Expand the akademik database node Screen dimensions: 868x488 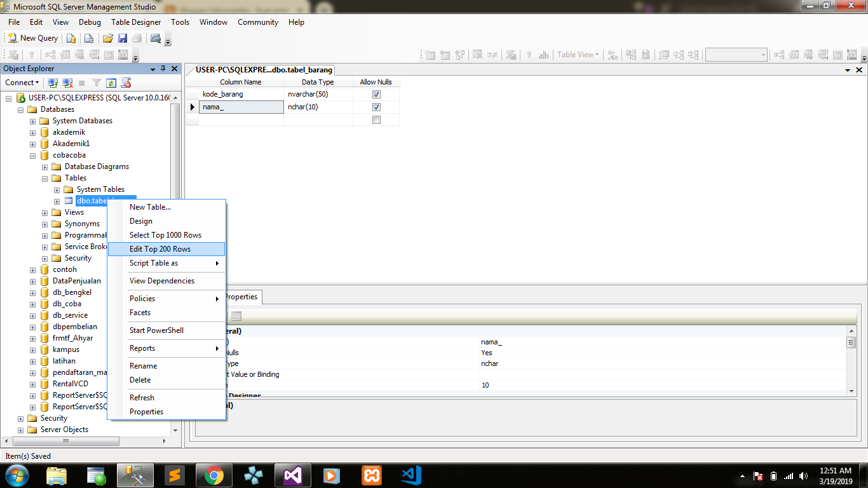tap(32, 132)
